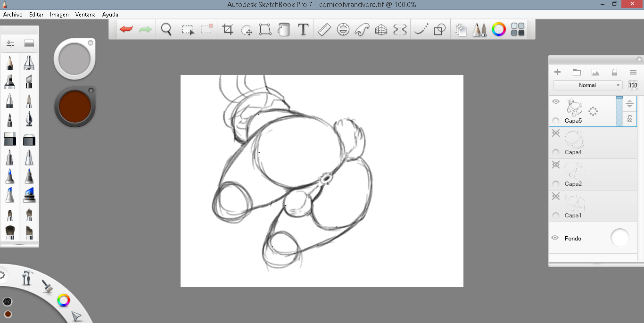The height and width of the screenshot is (323, 644).
Task: Expand the brush library list
Action: point(29,44)
